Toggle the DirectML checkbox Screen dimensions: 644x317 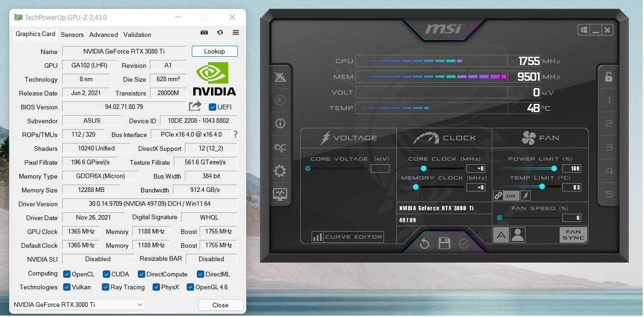point(201,274)
